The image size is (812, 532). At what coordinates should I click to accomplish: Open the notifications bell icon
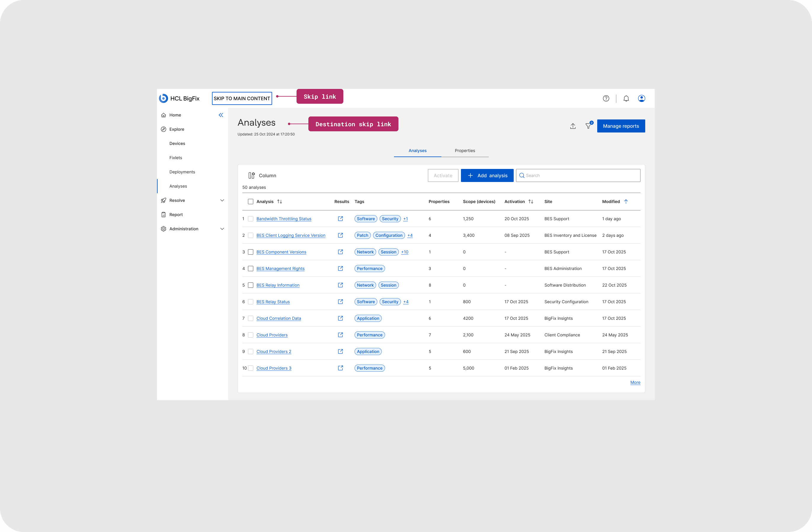tap(626, 98)
